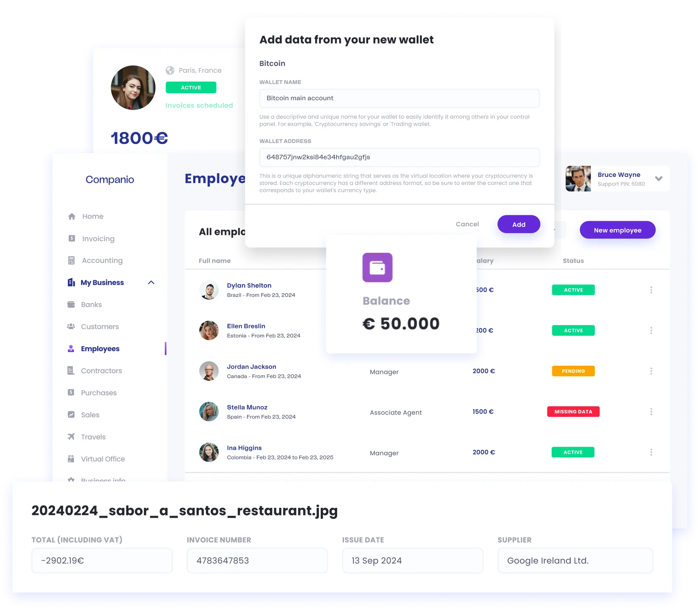Click the Home menu item

pos(92,216)
